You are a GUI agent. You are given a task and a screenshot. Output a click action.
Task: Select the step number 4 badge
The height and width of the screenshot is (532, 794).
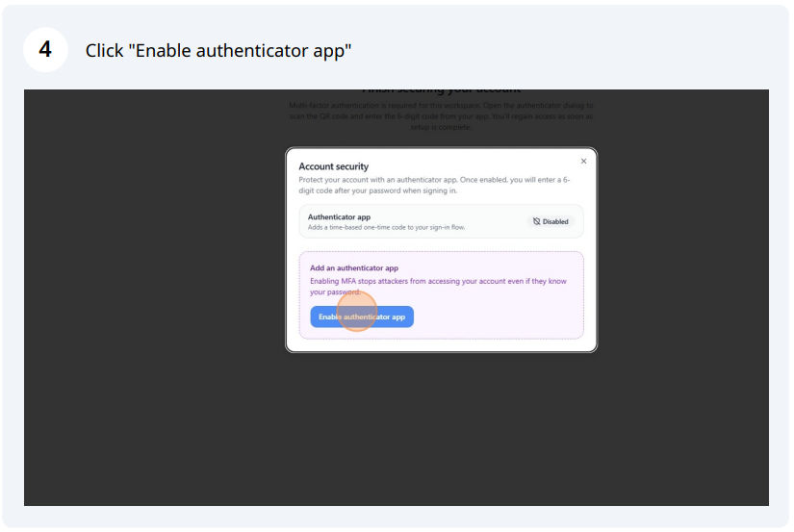click(45, 49)
